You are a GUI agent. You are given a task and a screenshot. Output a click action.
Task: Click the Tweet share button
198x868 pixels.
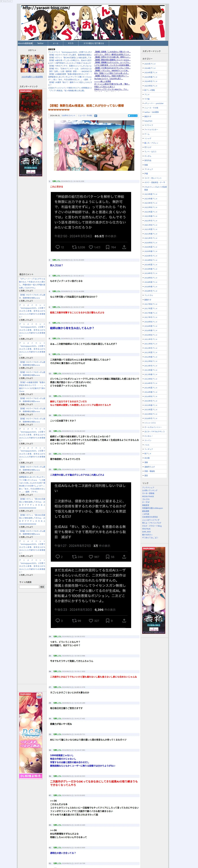133,116
